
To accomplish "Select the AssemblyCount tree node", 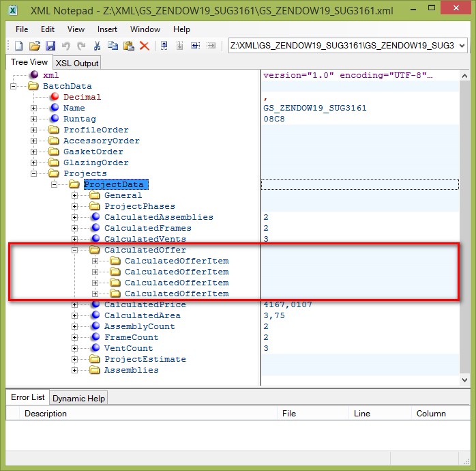I will pos(140,326).
